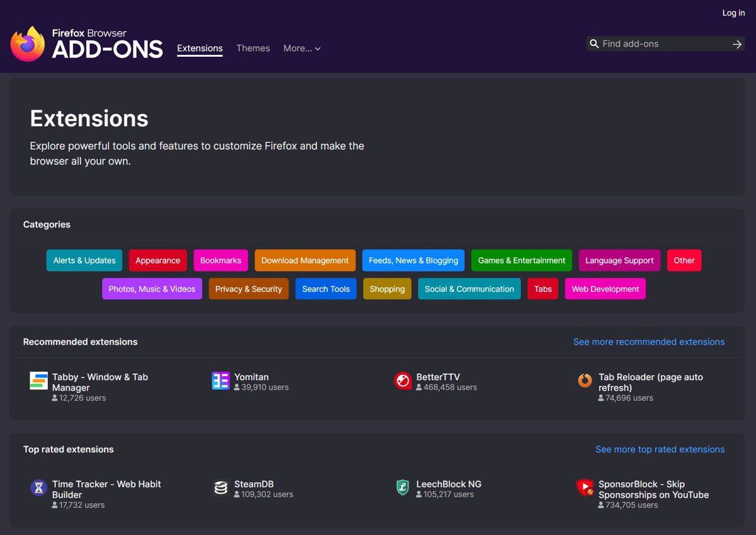
Task: Open Privacy & Security category
Action: [x=249, y=289]
